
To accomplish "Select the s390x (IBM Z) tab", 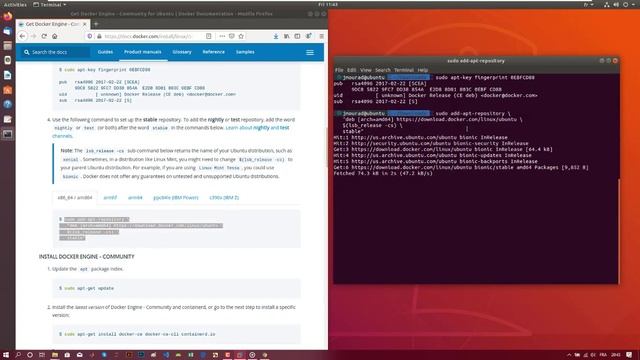I will [x=224, y=198].
